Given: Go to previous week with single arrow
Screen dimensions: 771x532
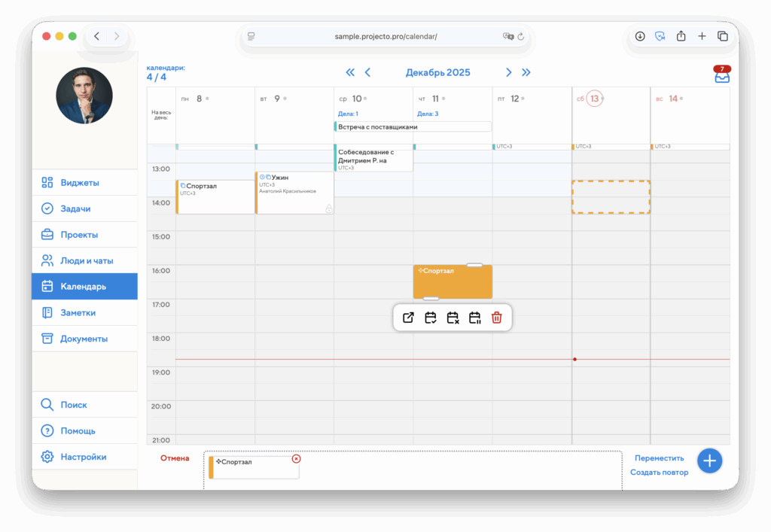Looking at the screenshot, I should 367,72.
